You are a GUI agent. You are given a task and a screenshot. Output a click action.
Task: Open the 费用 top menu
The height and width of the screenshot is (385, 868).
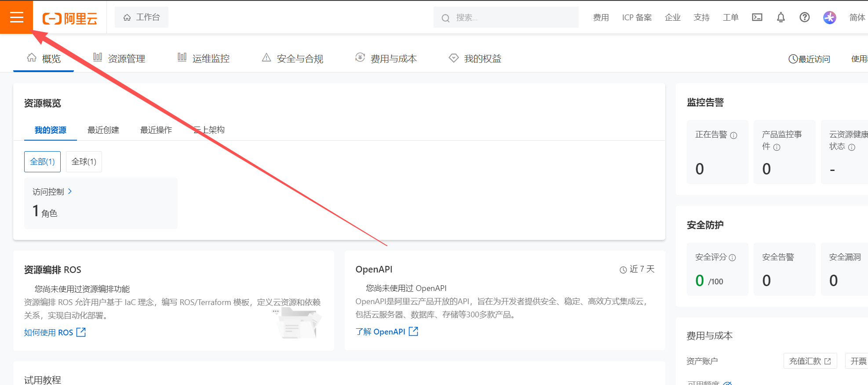pyautogui.click(x=601, y=18)
